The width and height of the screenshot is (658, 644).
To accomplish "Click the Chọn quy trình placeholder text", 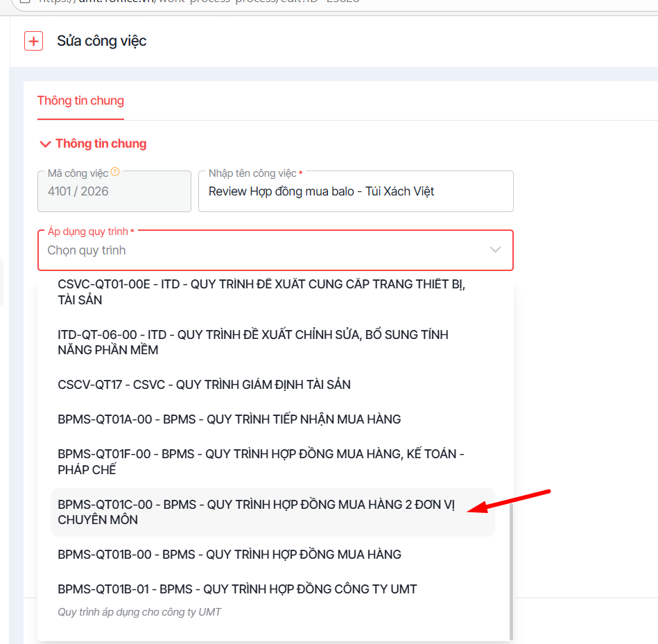I will 87,251.
